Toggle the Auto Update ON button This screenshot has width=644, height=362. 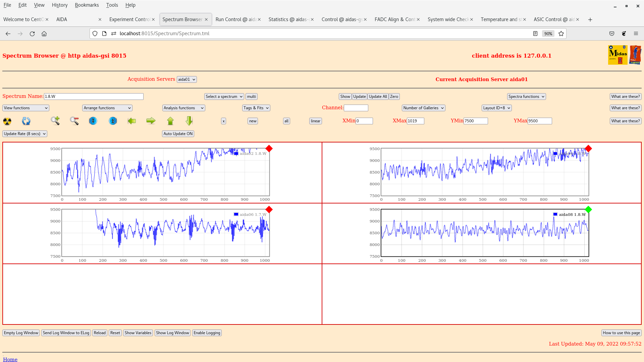coord(178,134)
